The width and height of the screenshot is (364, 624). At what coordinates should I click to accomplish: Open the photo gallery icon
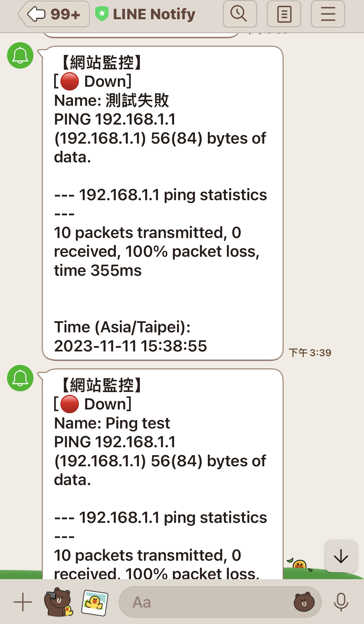94,603
